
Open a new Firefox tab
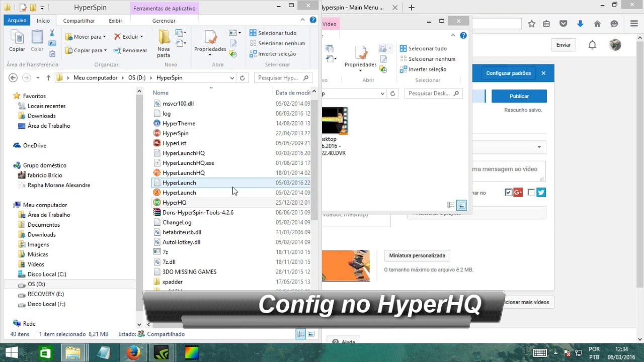point(412,8)
